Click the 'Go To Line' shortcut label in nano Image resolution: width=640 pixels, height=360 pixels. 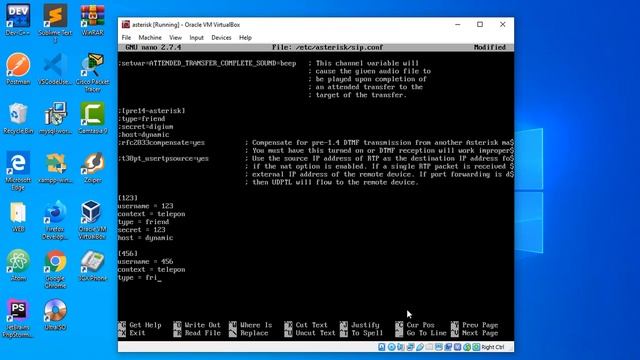427,333
